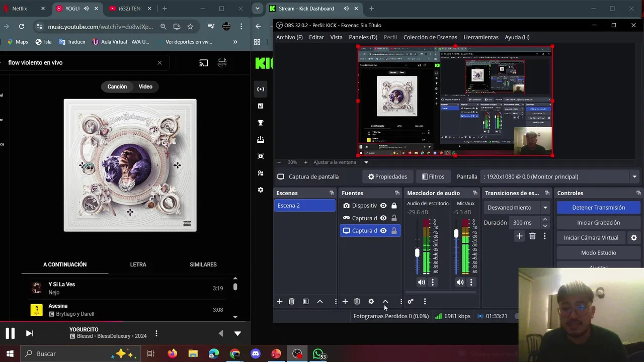Viewport: 644px width, 362px height.
Task: Lock the game capture source
Action: pos(394,218)
